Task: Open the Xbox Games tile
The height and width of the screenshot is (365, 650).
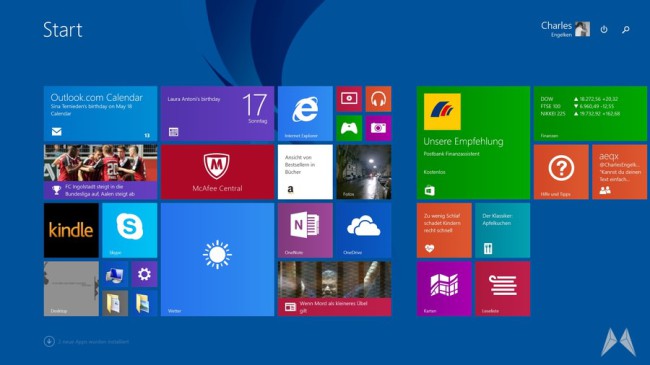Action: [x=349, y=128]
